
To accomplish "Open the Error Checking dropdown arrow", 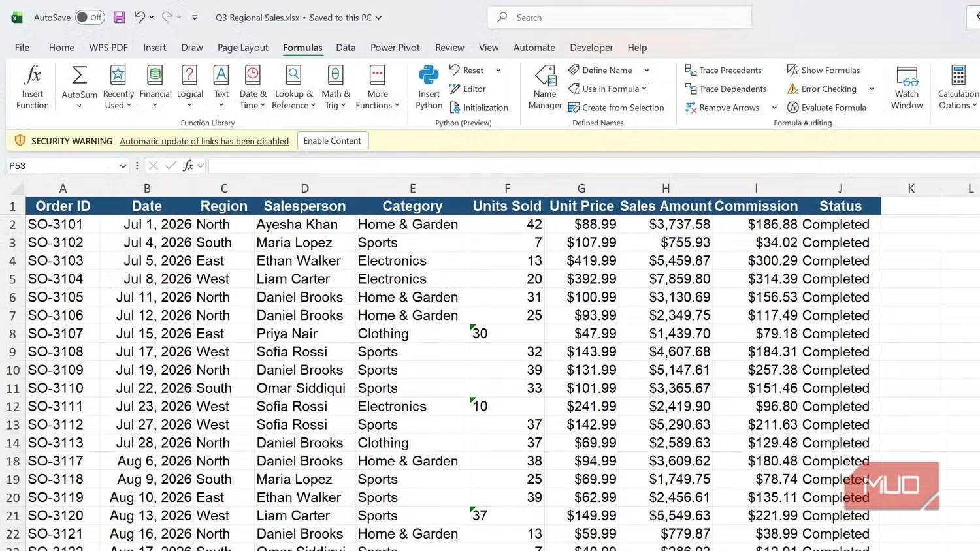I will [872, 89].
